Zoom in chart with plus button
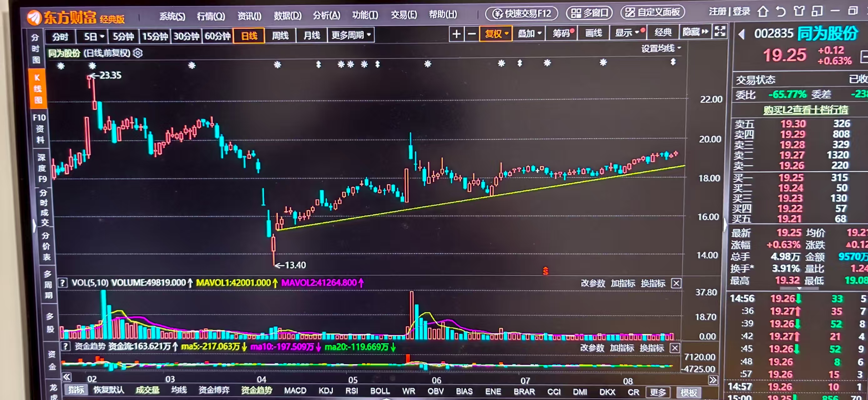 click(x=457, y=34)
